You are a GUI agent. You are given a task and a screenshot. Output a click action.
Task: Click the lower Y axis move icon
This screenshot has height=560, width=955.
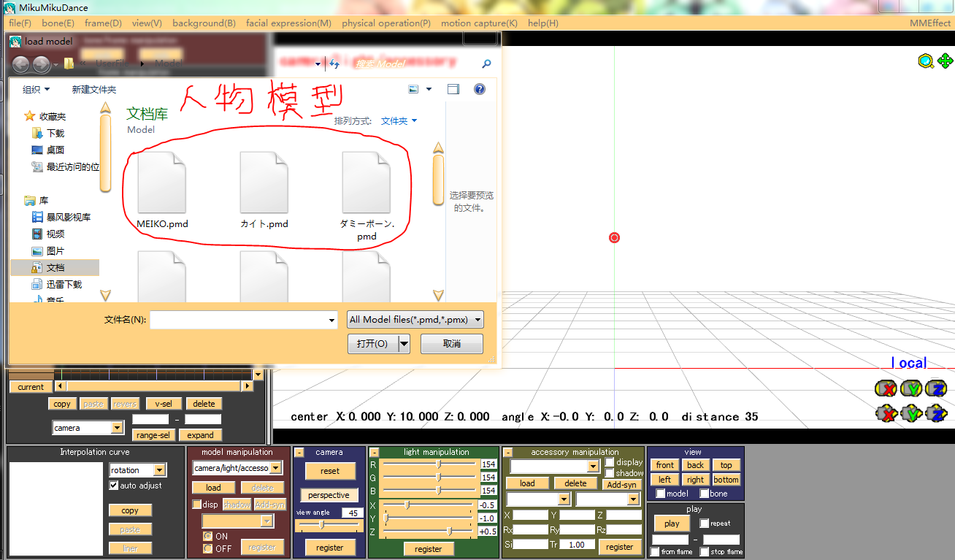coord(910,414)
